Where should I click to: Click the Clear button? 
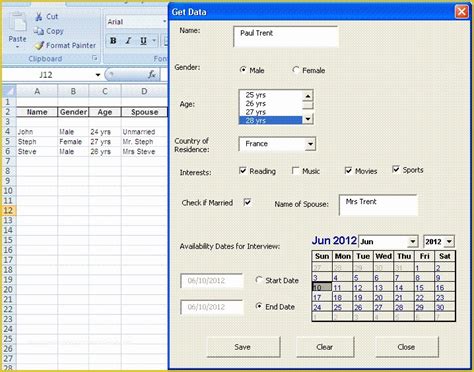[325, 347]
